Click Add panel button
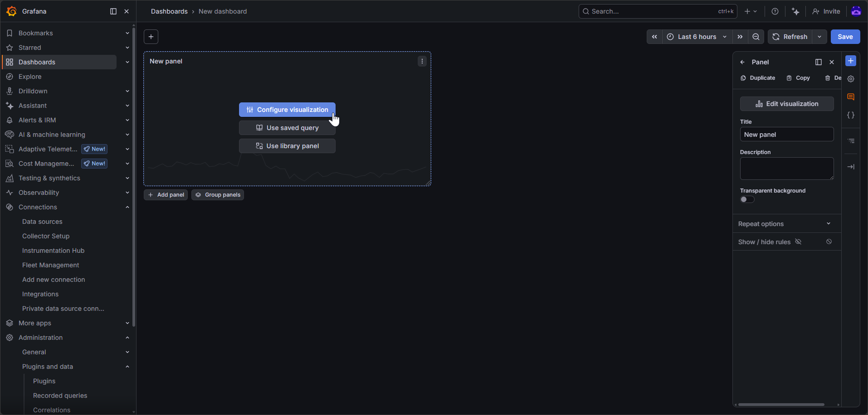Viewport: 868px width, 415px height. 166,195
